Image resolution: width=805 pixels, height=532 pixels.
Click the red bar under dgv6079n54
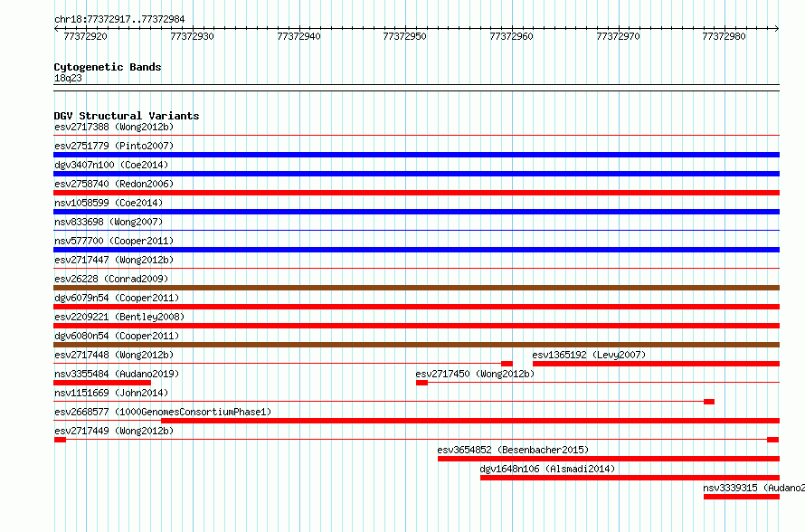pyautogui.click(x=416, y=307)
